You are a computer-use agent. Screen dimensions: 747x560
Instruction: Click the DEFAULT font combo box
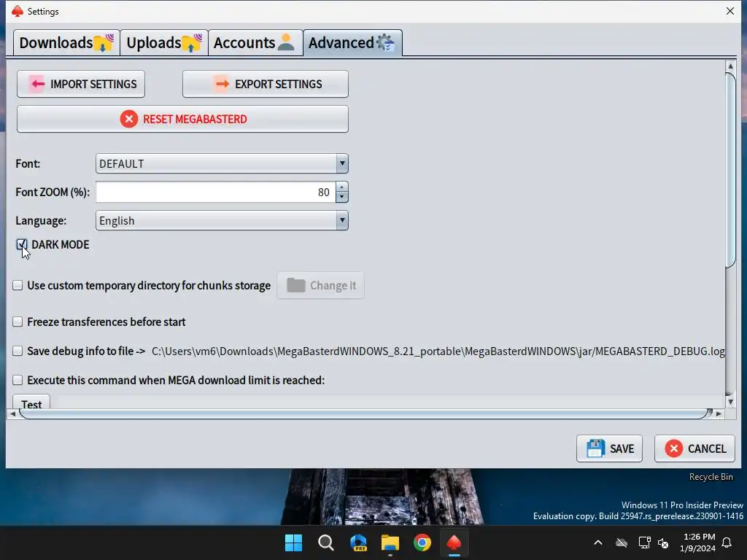(222, 164)
